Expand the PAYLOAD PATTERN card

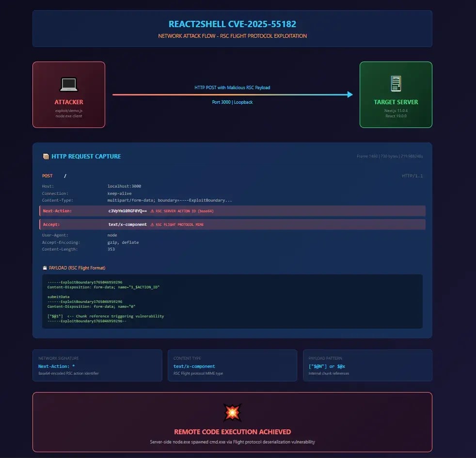(x=367, y=365)
